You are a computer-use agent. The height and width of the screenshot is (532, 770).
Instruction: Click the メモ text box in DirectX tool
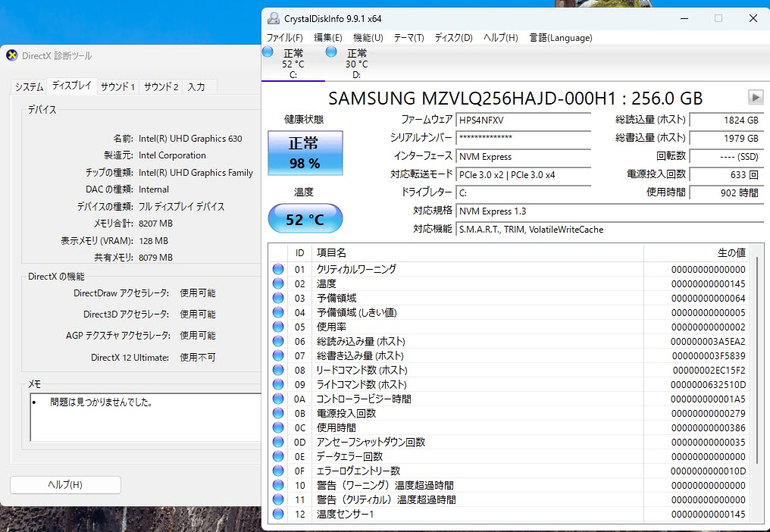click(x=146, y=417)
